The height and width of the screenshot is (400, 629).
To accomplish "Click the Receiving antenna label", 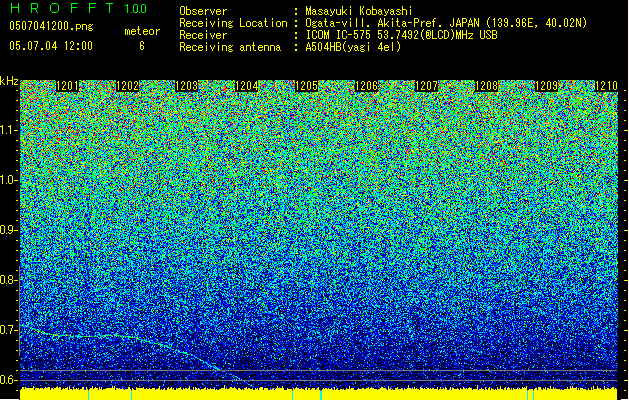I will [230, 47].
